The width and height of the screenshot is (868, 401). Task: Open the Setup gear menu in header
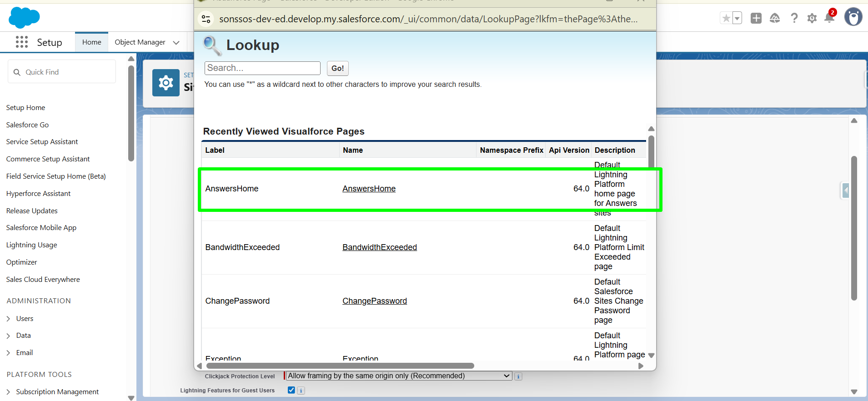pos(812,18)
